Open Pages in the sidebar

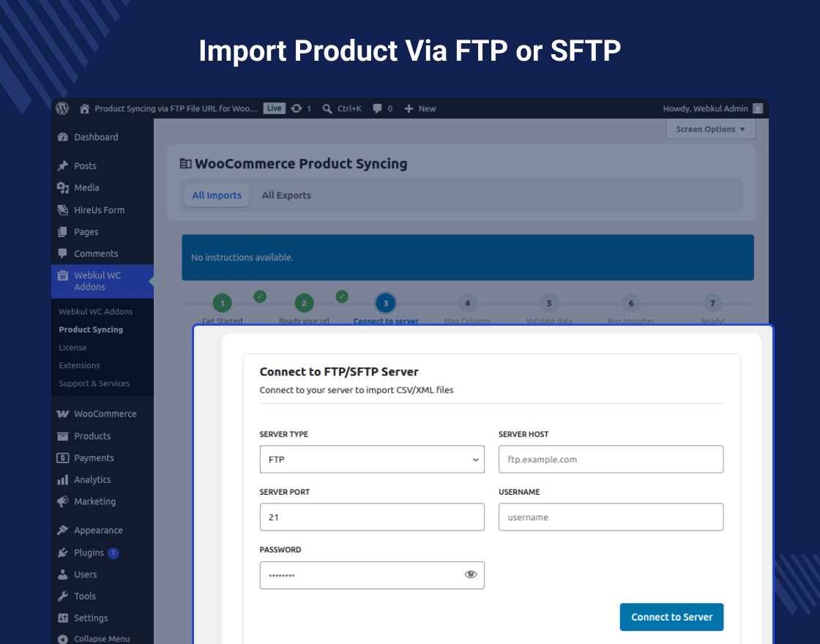(x=86, y=231)
